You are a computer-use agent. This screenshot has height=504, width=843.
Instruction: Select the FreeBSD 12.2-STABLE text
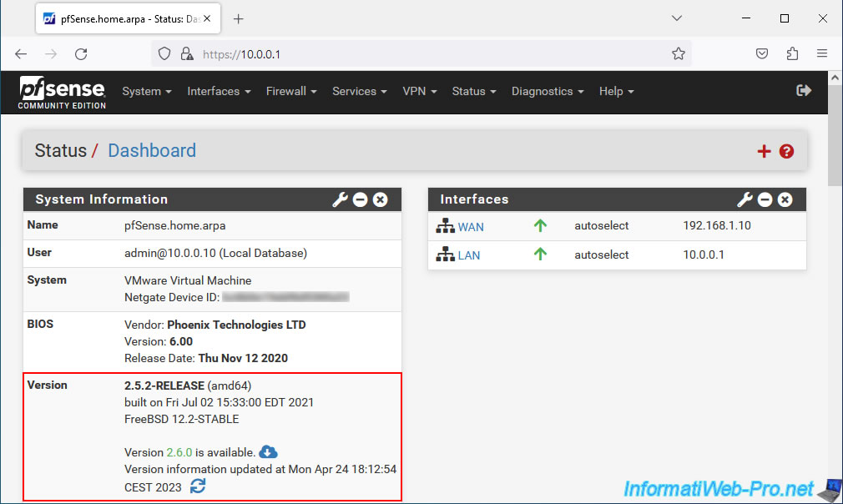coord(182,419)
